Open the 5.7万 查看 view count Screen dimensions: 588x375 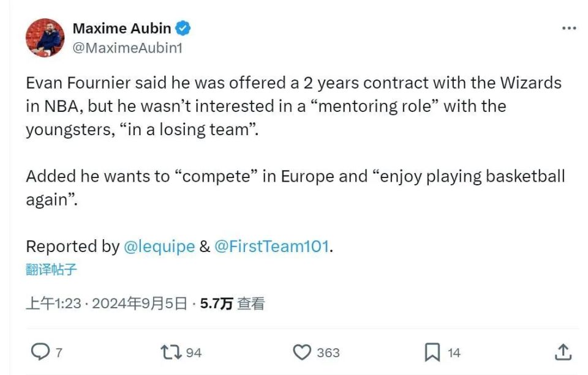click(232, 303)
